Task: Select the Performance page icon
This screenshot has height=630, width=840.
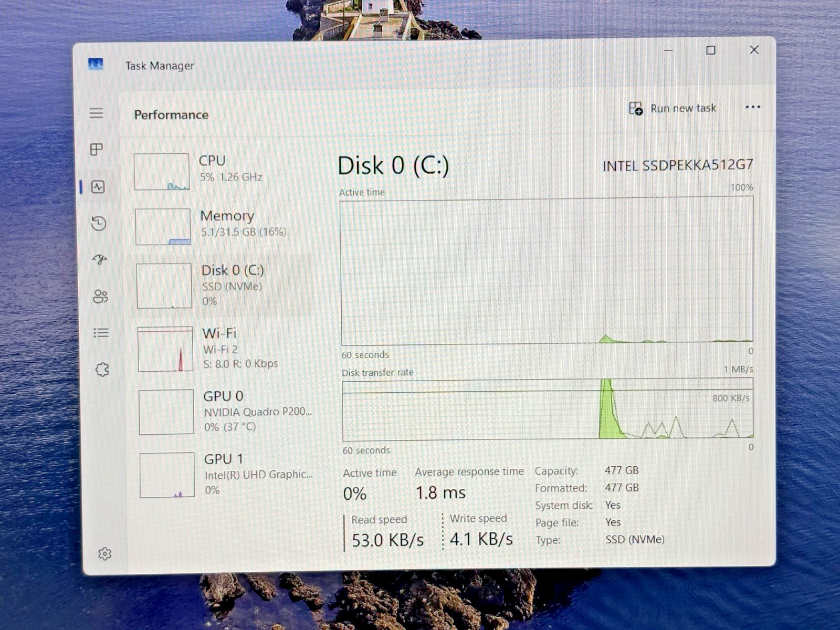Action: click(98, 187)
